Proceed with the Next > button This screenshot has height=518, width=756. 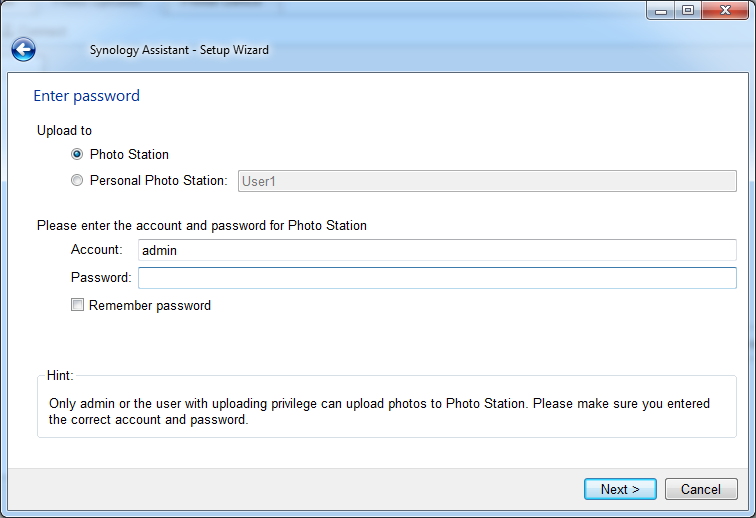[x=620, y=489]
